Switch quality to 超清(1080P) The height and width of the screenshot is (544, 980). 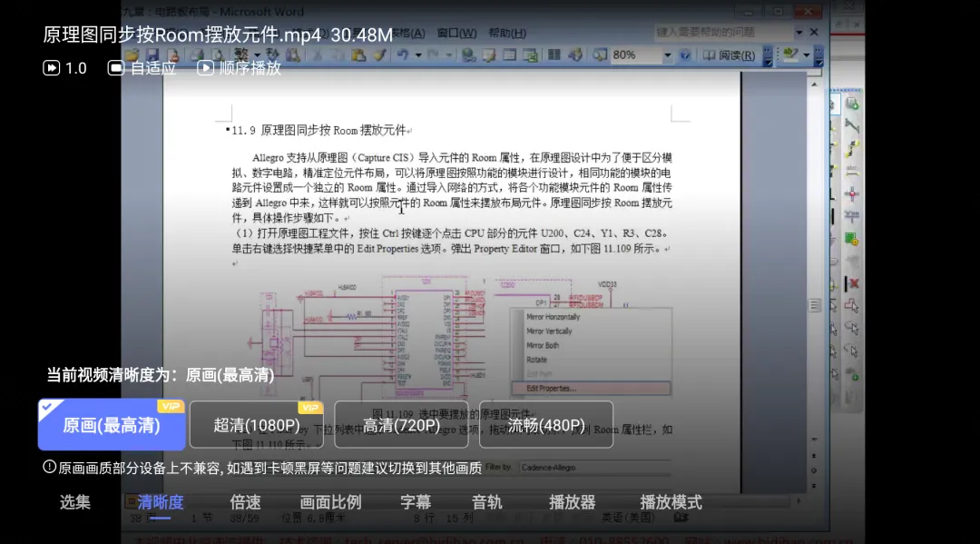(x=256, y=425)
